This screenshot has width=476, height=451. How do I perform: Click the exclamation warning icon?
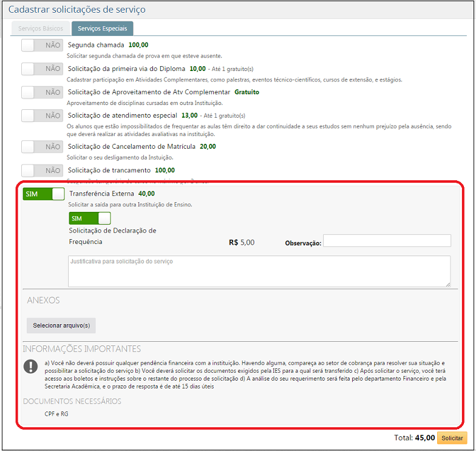(x=30, y=367)
